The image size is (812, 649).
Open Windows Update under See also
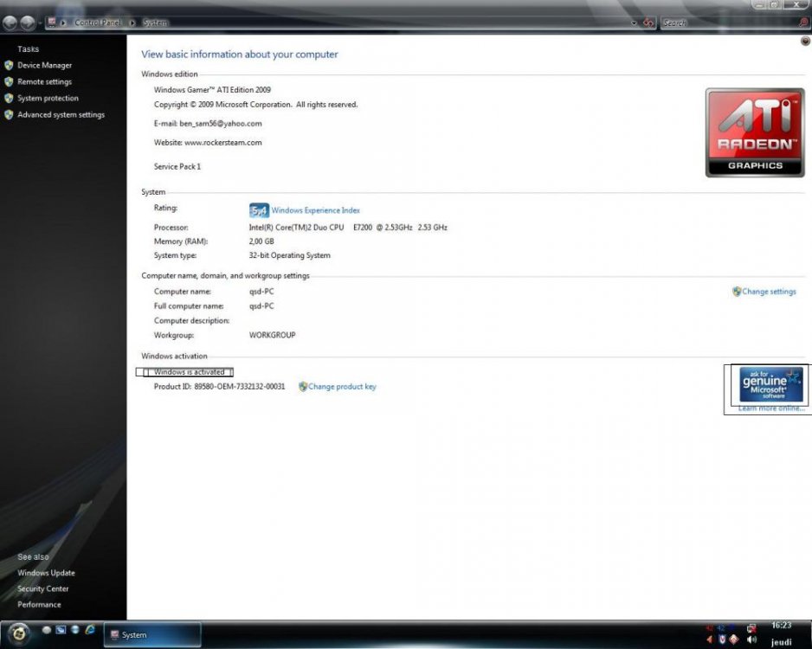pos(46,573)
